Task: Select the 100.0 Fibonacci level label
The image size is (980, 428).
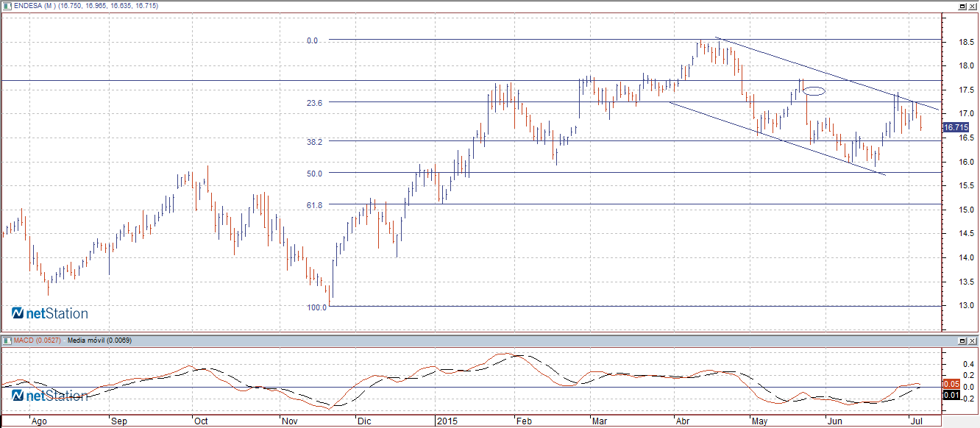Action: tap(317, 307)
